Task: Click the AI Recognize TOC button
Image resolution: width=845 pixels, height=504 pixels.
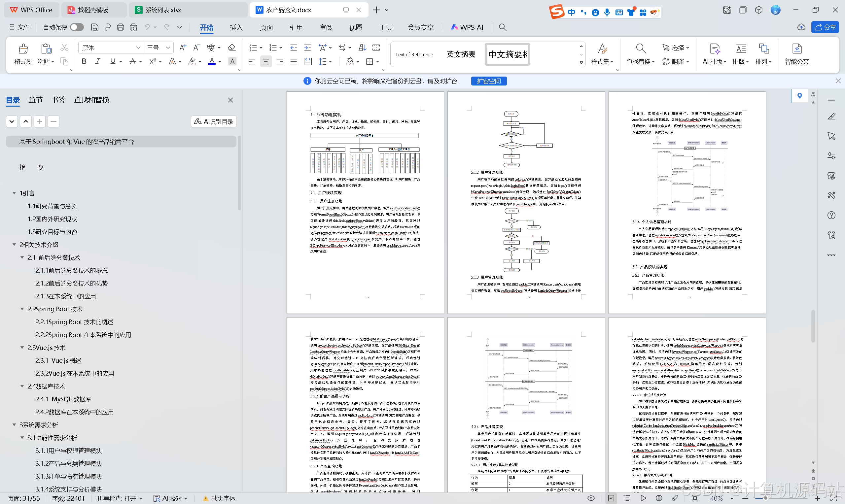Action: [x=214, y=121]
